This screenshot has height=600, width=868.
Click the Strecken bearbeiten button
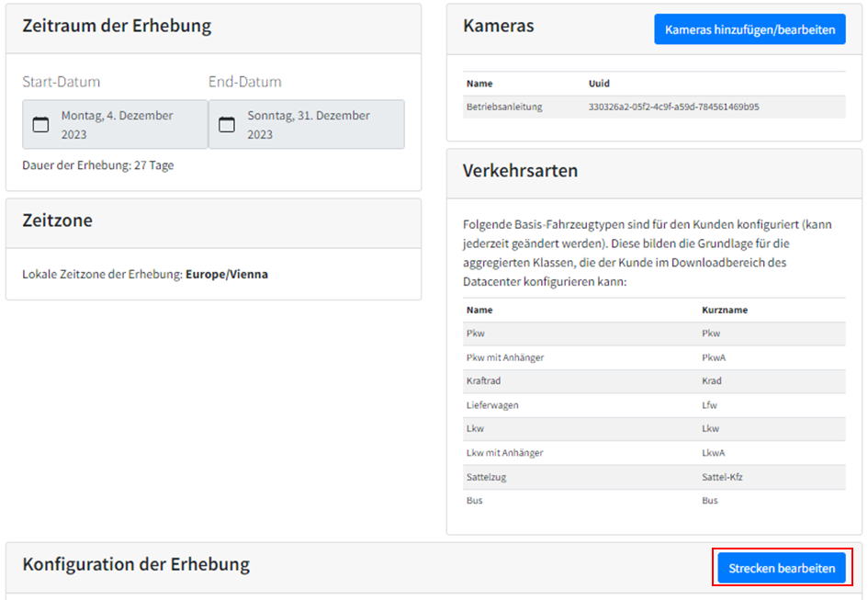(x=782, y=568)
